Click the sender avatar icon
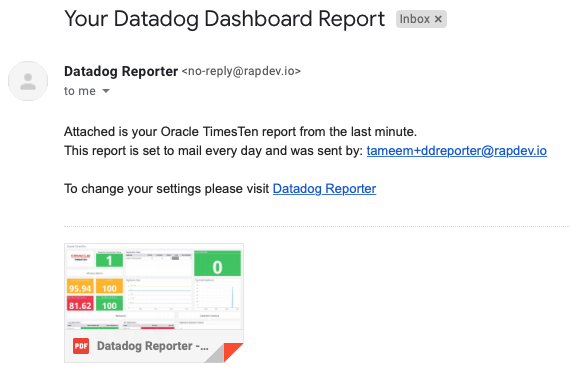Screen dimensions: 570x390 pos(28,81)
